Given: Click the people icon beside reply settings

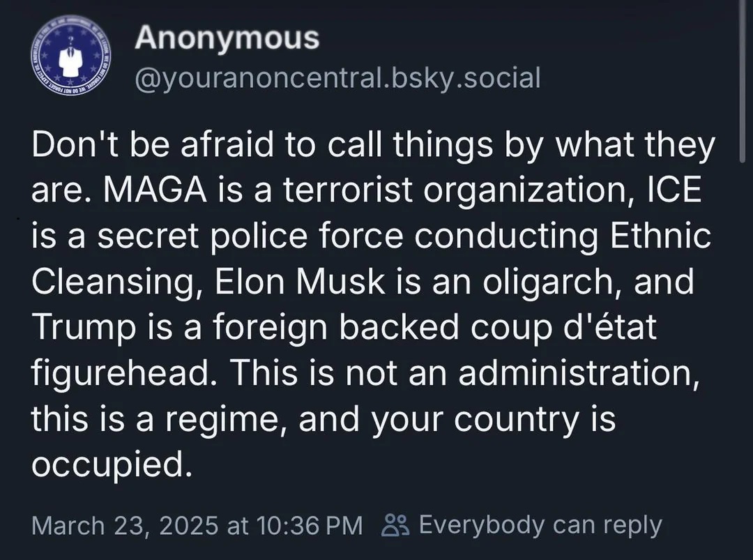Looking at the screenshot, I should click(x=397, y=524).
